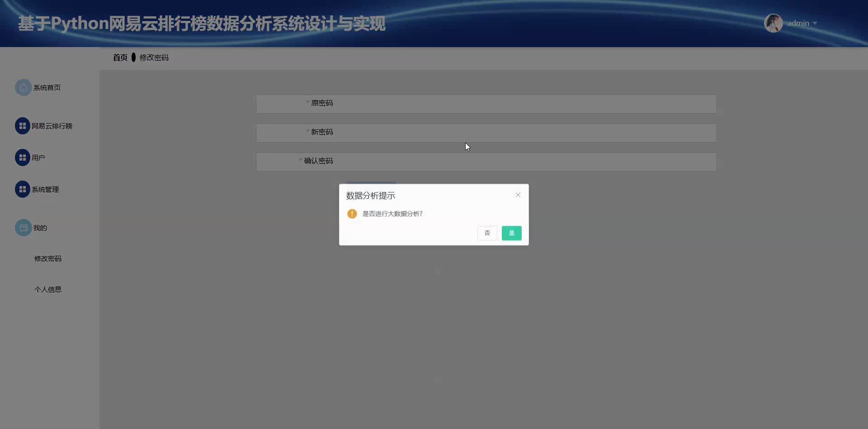Image resolution: width=868 pixels, height=429 pixels.
Task: Click the warning icon in the dialog
Action: click(x=352, y=214)
